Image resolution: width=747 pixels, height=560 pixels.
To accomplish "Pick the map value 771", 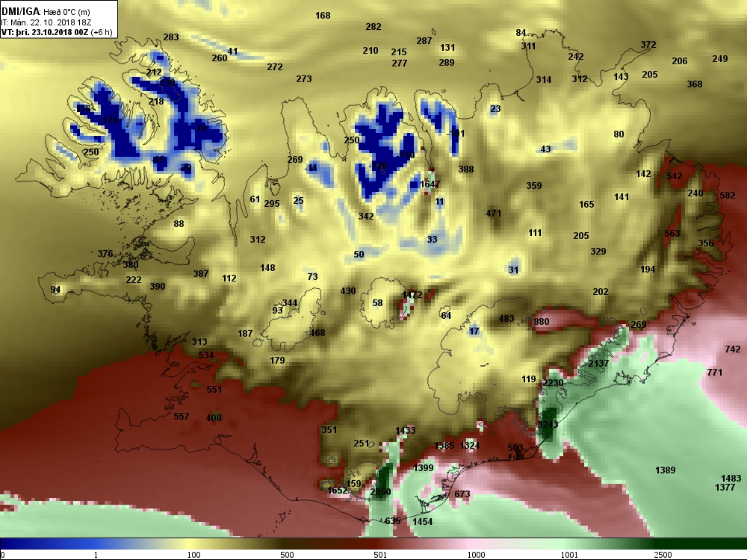I will click(715, 373).
